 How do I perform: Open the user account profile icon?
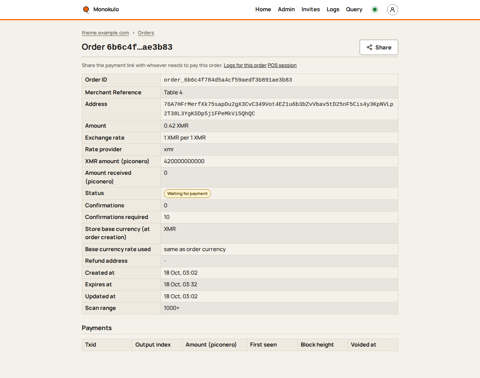[x=392, y=10]
